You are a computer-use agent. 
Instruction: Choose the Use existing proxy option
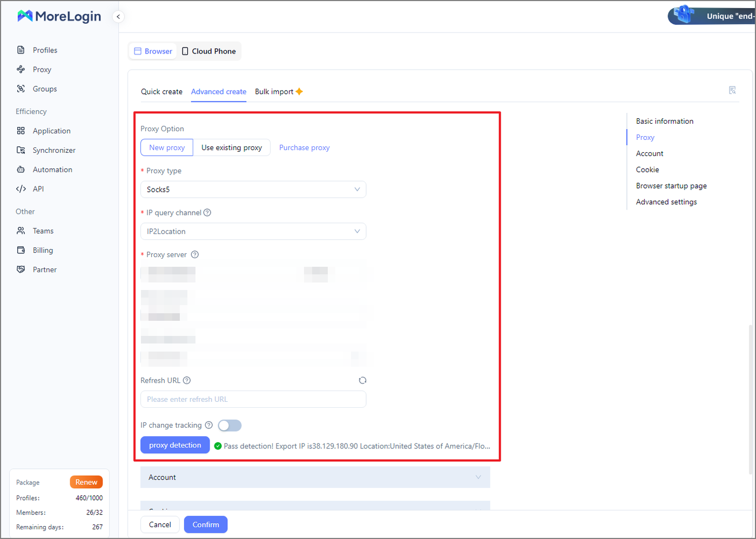[232, 147]
